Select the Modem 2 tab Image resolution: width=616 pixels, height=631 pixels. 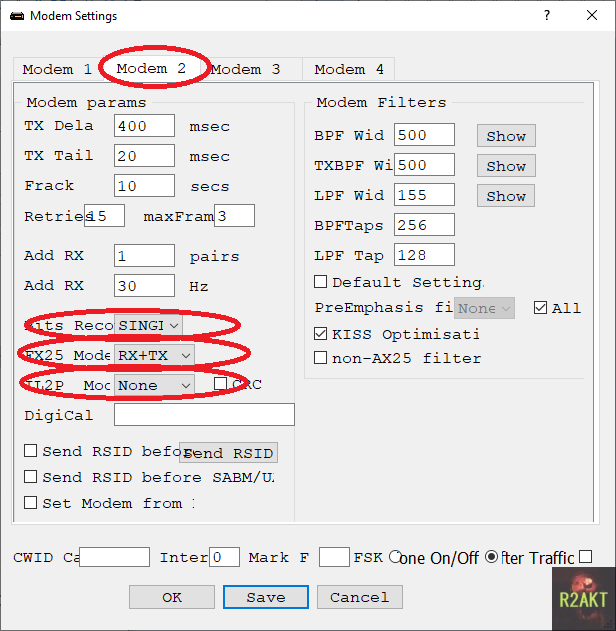[x=151, y=68]
